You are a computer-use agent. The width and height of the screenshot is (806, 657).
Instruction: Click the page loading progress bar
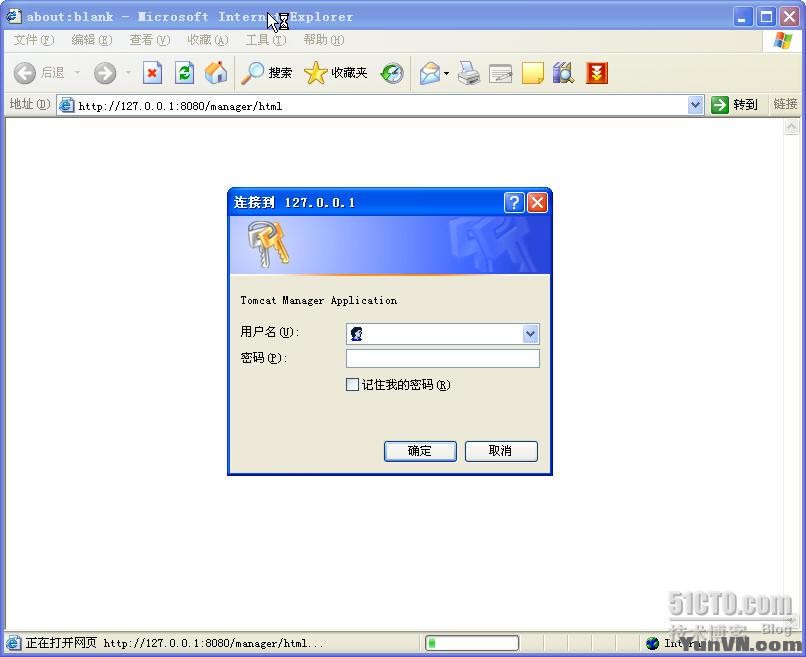[x=472, y=643]
